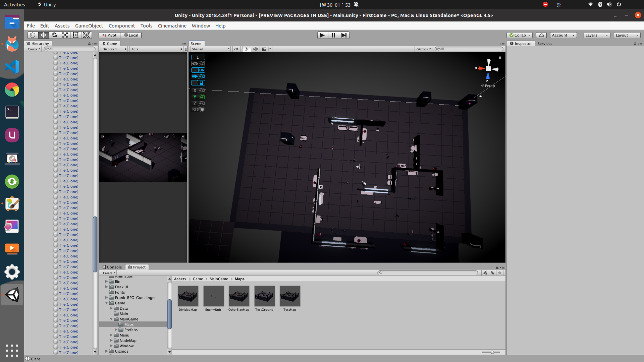Viewport: 644px width, 362px height.
Task: Open the cloud Services button
Action: pyautogui.click(x=541, y=35)
